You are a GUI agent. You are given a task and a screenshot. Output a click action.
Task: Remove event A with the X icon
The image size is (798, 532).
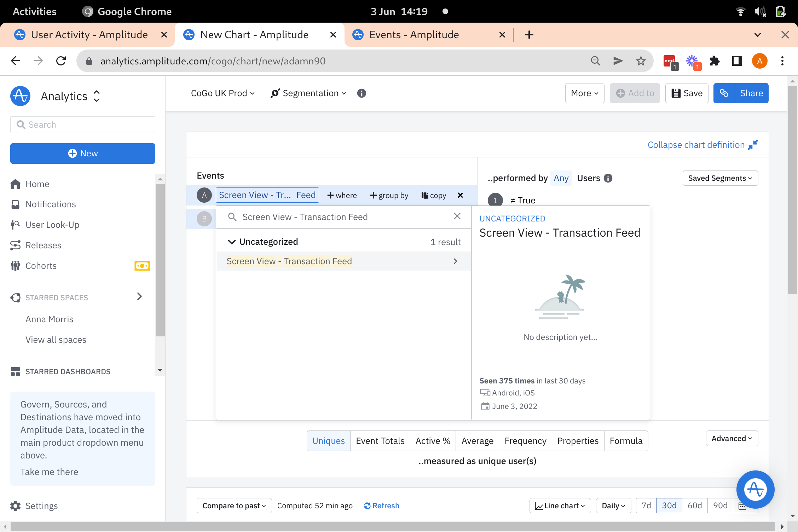(x=460, y=195)
